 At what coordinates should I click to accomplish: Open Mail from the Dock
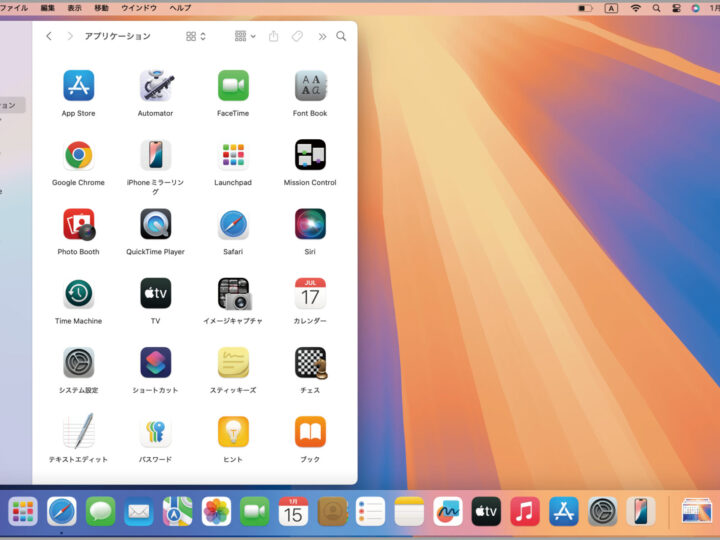pos(139,511)
